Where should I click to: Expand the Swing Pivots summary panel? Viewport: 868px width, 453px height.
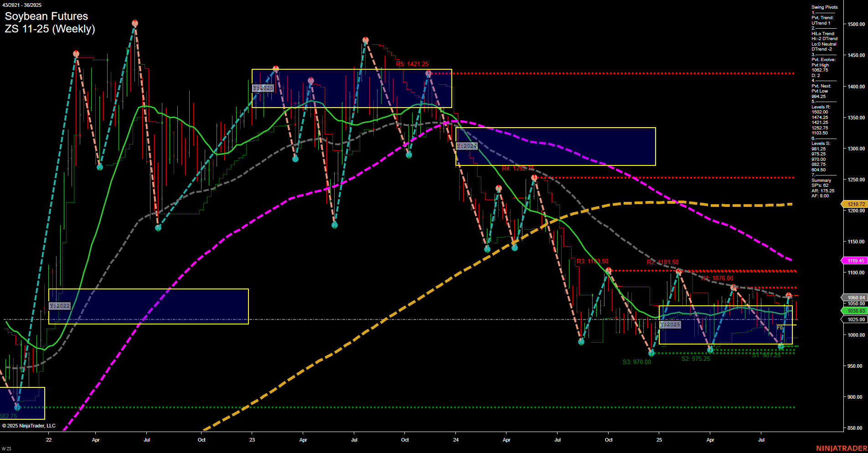coord(823,7)
